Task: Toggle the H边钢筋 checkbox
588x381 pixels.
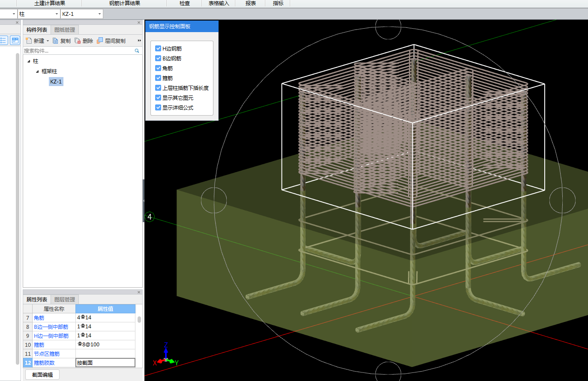Action: tap(158, 48)
